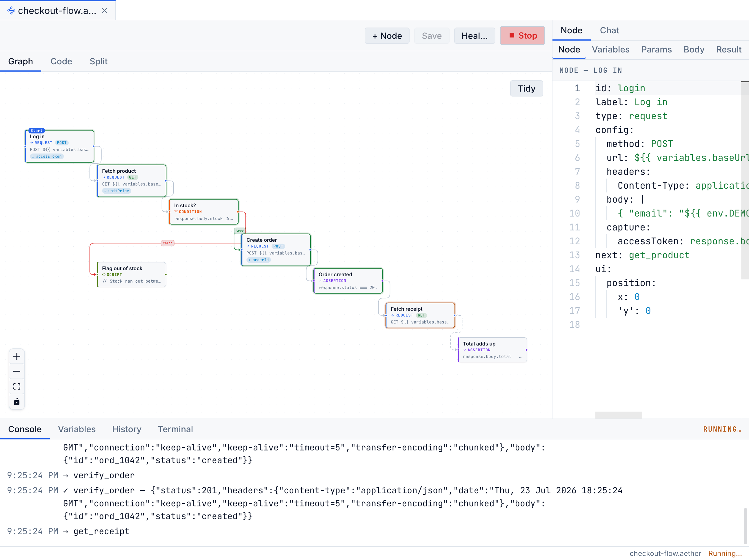The width and height of the screenshot is (749, 560).
Task: Click the checkout-flow file tab icon
Action: tap(11, 11)
